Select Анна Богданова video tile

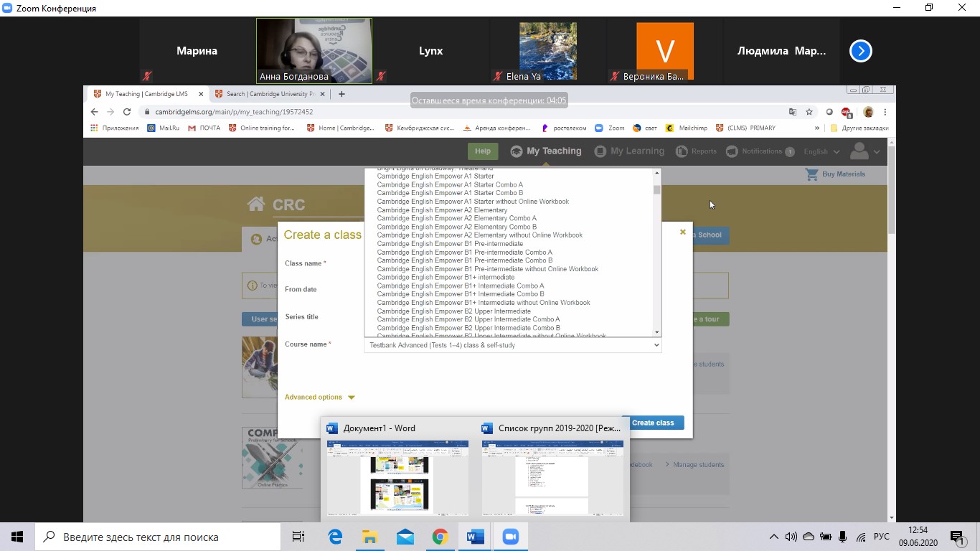[x=314, y=51]
